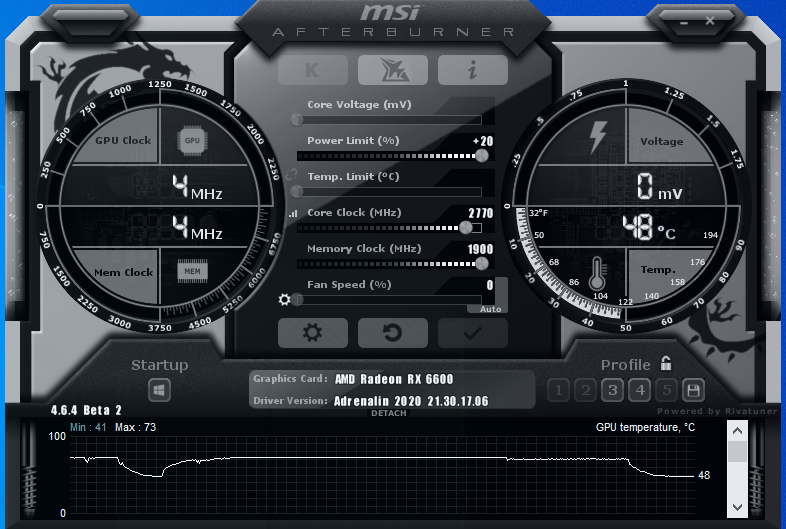
Task: Click the 0 mV voltage readout
Action: (x=660, y=187)
